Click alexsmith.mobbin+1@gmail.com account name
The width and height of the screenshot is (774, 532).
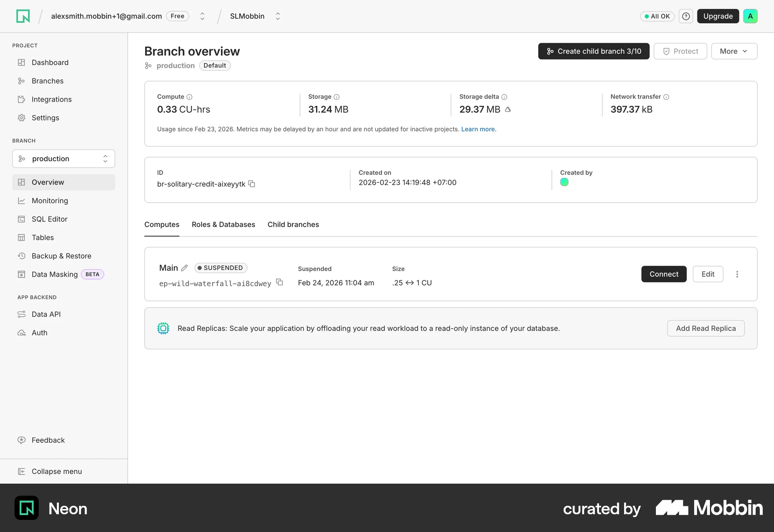[x=106, y=16]
